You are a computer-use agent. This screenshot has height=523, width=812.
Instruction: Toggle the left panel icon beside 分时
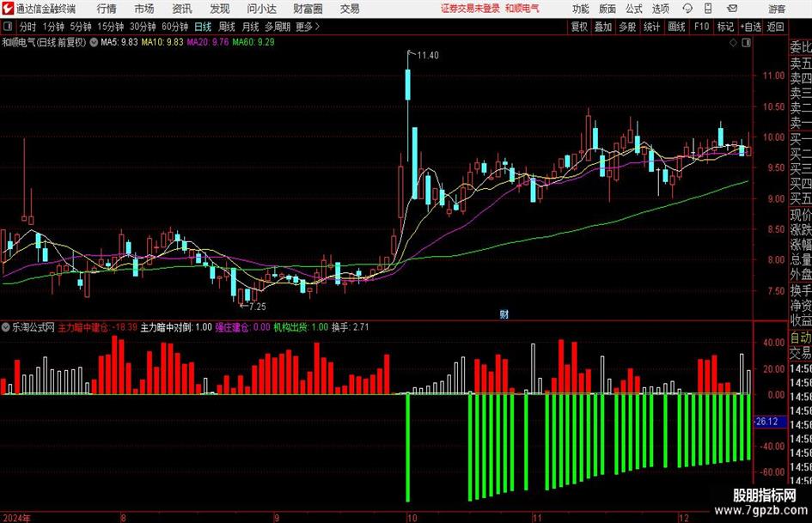7,27
